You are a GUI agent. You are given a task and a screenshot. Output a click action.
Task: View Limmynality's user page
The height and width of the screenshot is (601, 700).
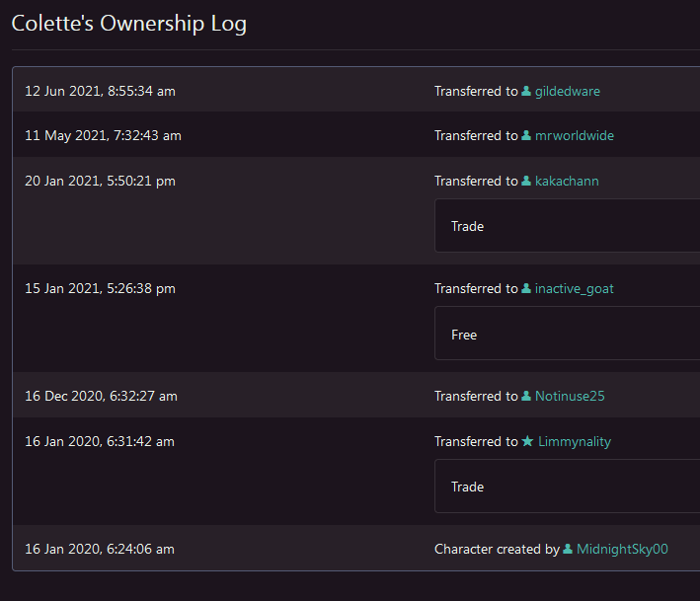pos(574,441)
